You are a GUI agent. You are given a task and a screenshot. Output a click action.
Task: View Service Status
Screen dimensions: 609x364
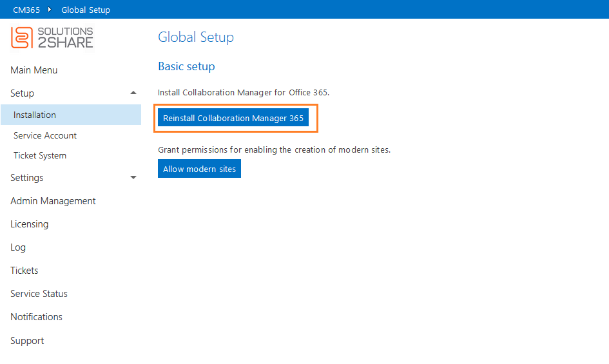(39, 294)
